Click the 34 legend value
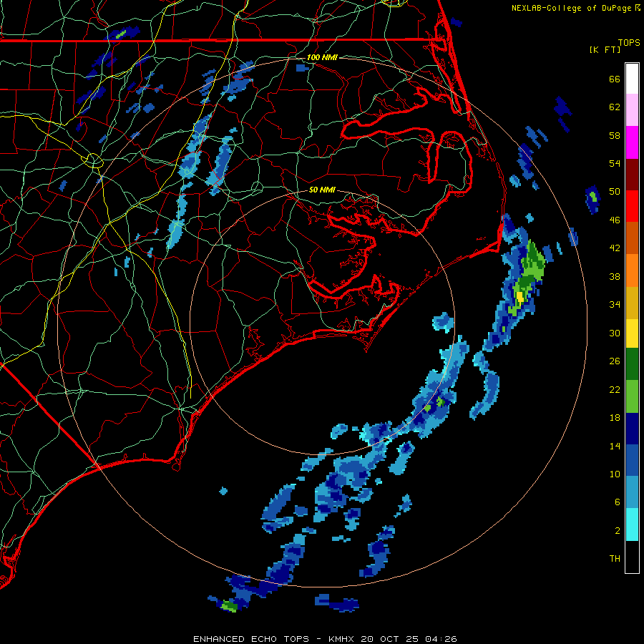Screen dimensions: 644x644 click(615, 305)
